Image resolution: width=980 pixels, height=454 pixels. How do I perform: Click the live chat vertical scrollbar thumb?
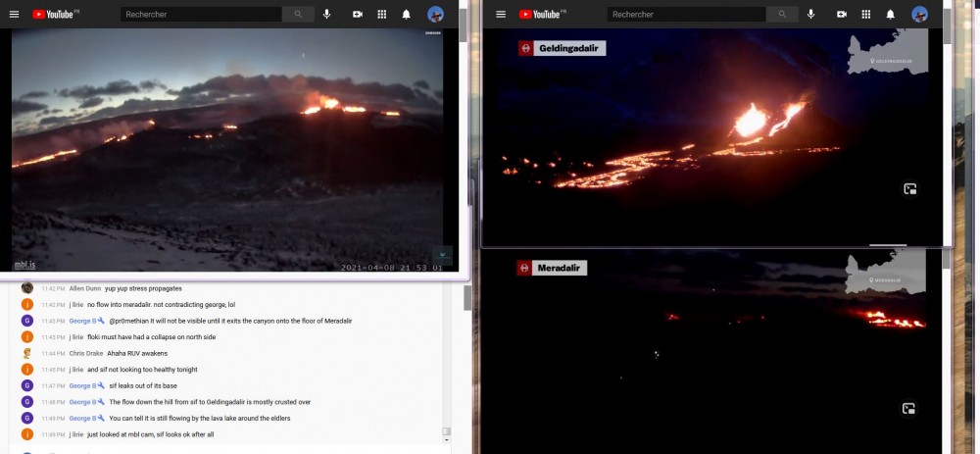click(447, 431)
